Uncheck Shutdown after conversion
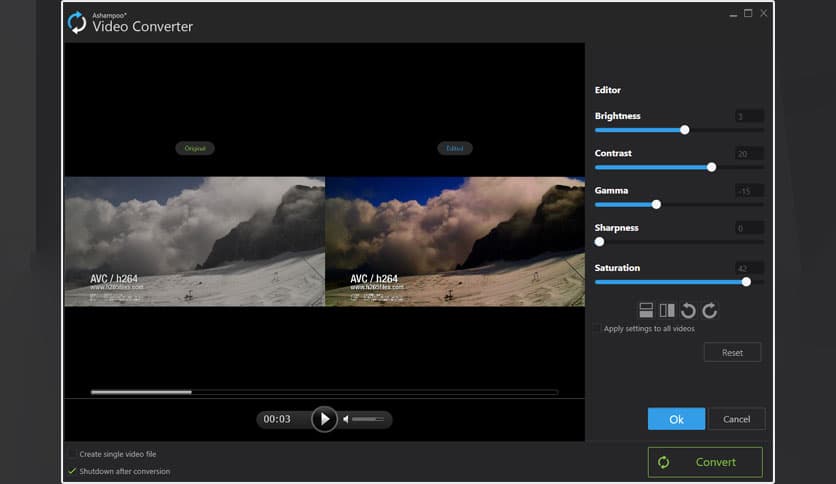 click(73, 471)
